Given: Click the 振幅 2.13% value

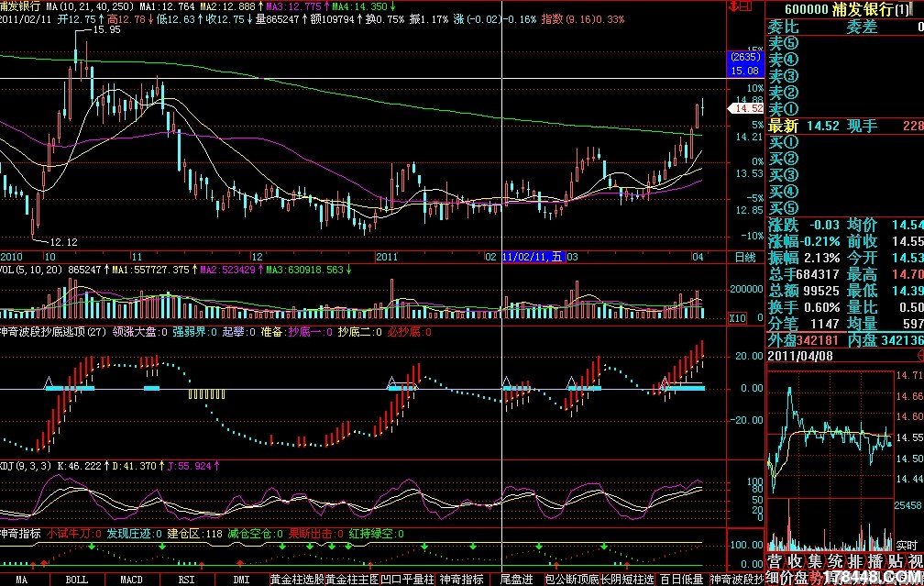Looking at the screenshot, I should click(x=821, y=258).
